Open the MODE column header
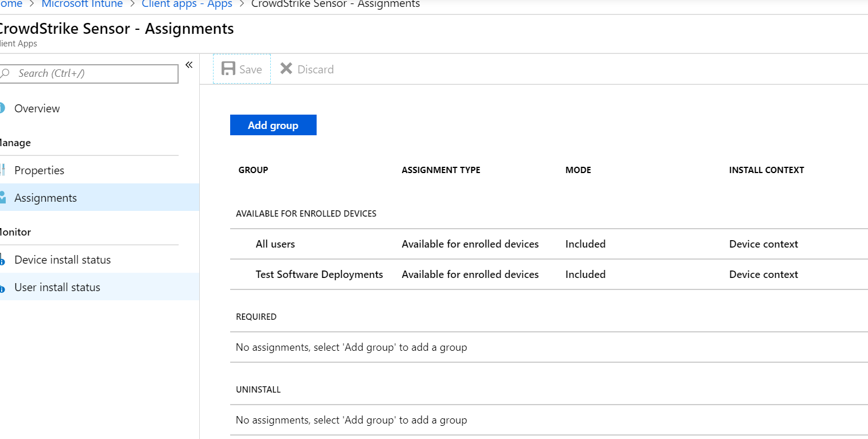The image size is (868, 439). (x=578, y=170)
